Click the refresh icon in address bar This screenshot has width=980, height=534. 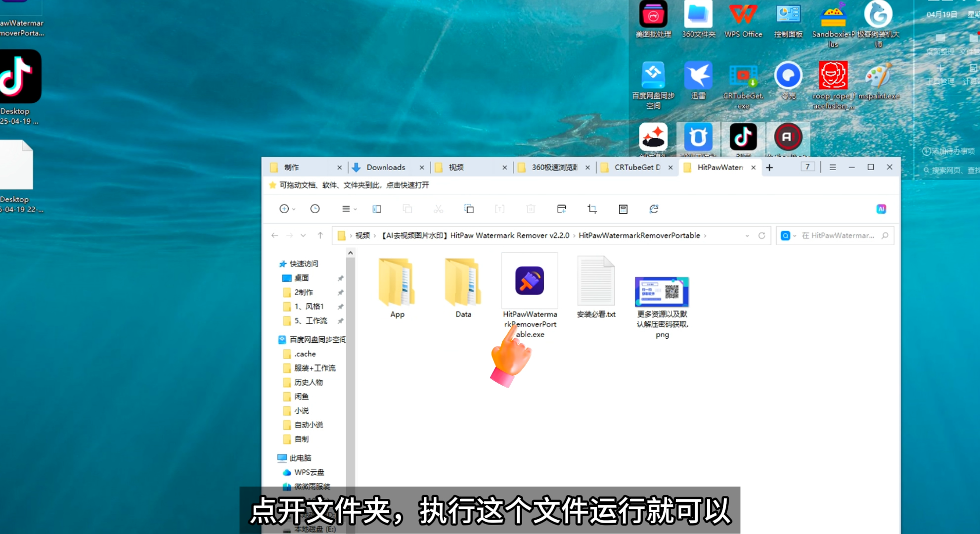761,236
